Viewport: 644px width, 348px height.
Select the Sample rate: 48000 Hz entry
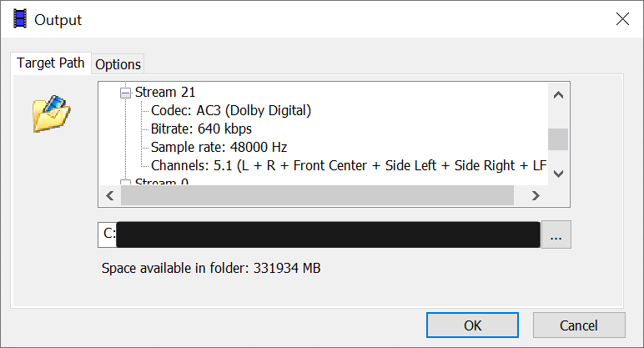tap(219, 147)
